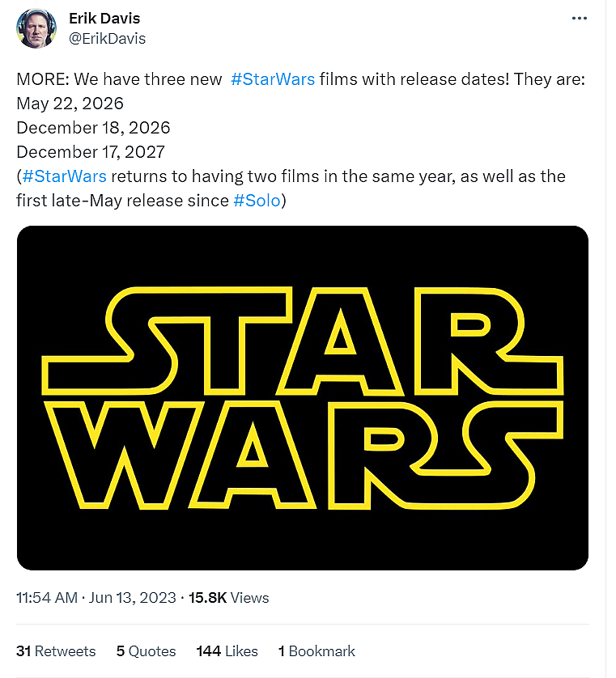
Task: See who gave the 144 Likes
Action: tap(227, 651)
